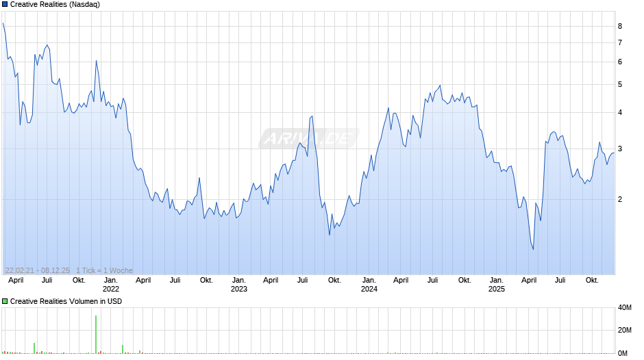Click the price axis label 6
644x360 pixels.
[x=620, y=62]
